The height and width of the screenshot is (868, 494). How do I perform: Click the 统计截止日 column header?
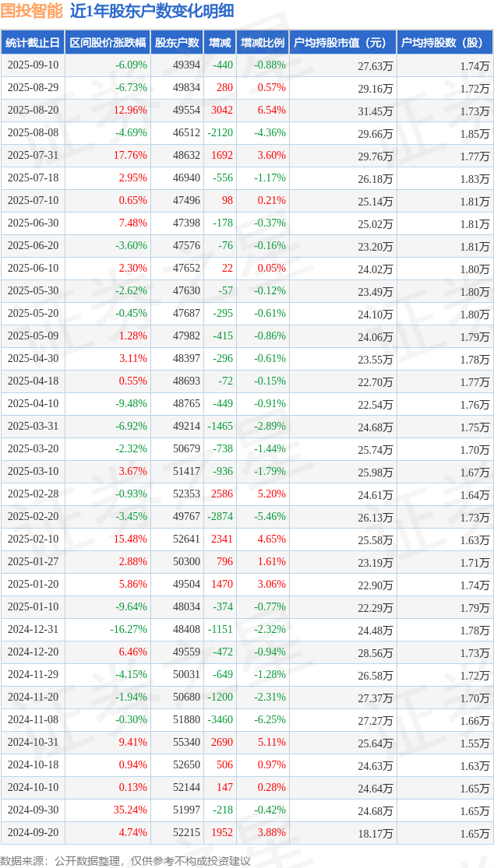tap(33, 42)
